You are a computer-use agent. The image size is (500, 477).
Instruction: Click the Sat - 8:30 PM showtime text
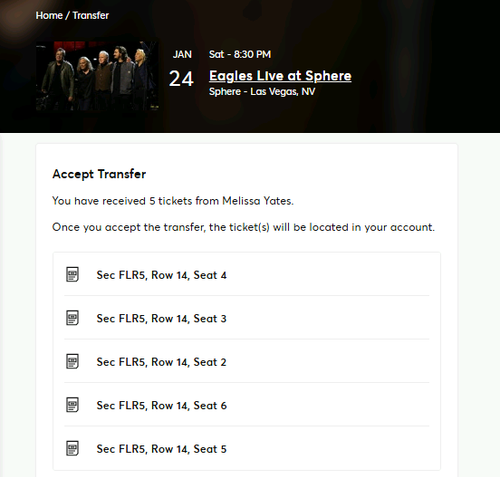tap(240, 54)
